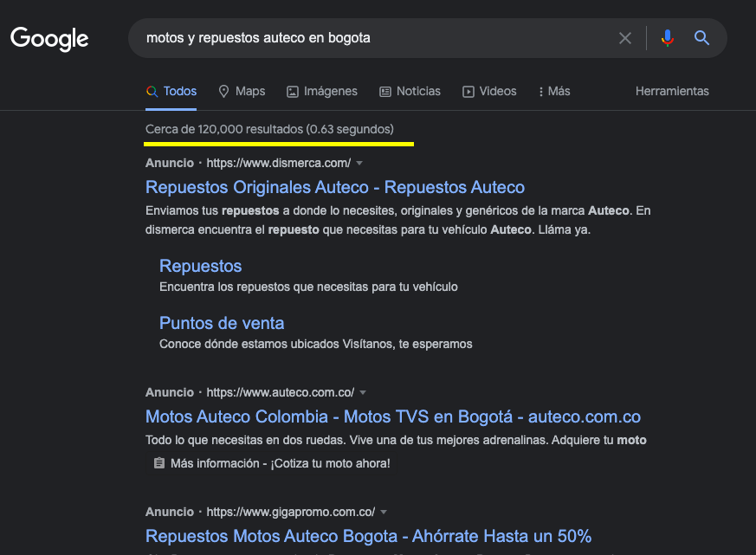Screen dimensions: 756x555
Task: Click 'Cerca de 120,000 resultados' text
Action: 224,129
